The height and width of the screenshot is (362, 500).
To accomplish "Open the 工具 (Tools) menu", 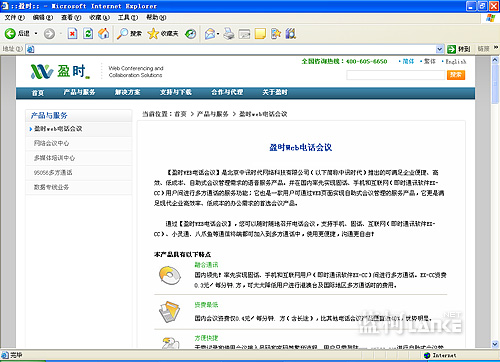I will 128,17.
